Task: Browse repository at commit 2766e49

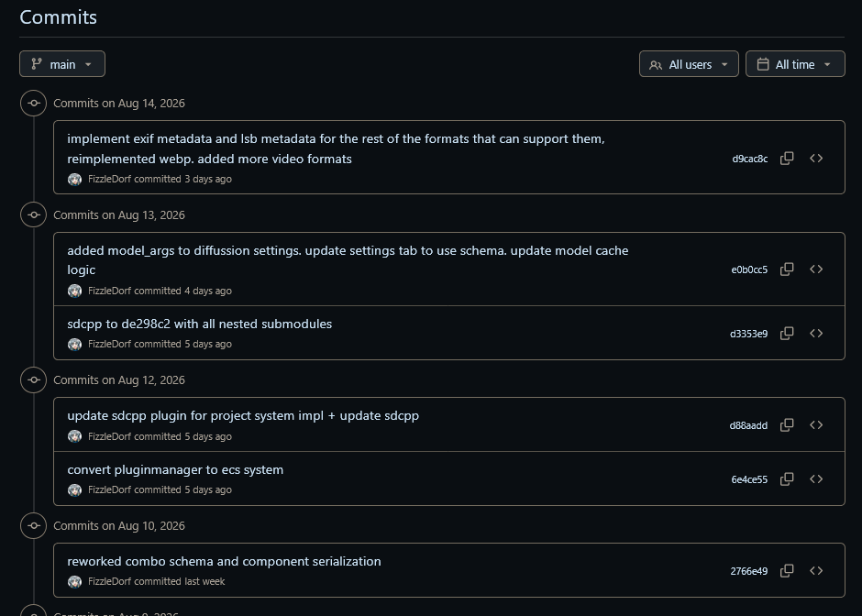Action: click(x=816, y=571)
